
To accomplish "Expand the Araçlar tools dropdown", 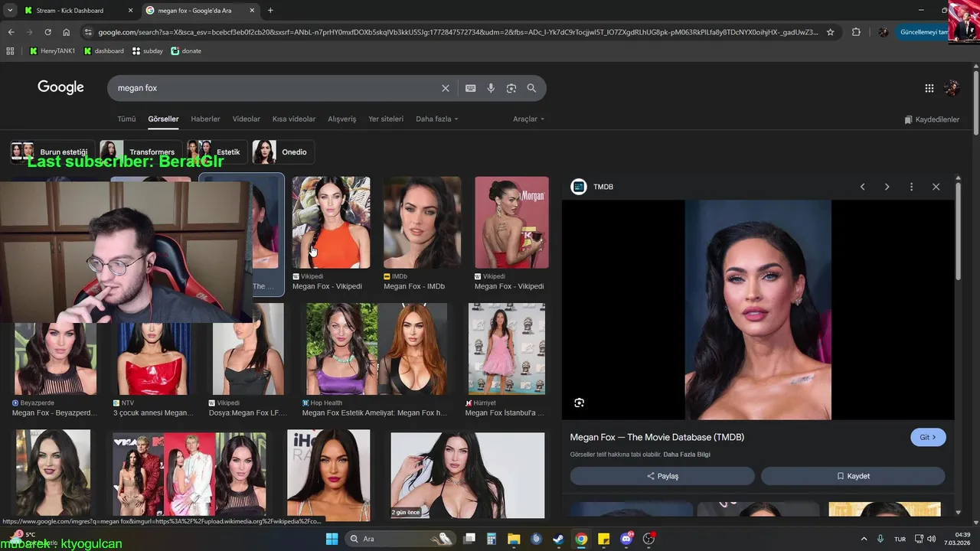I will (x=529, y=119).
